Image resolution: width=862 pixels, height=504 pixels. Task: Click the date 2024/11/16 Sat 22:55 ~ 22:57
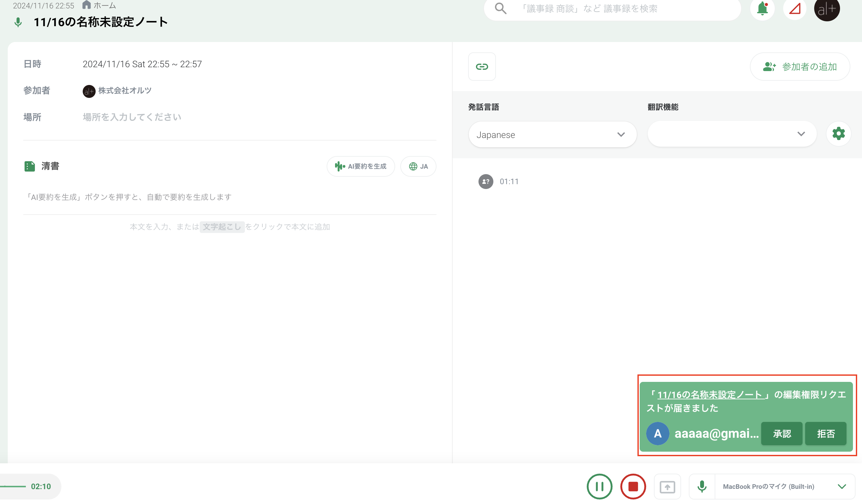(142, 64)
